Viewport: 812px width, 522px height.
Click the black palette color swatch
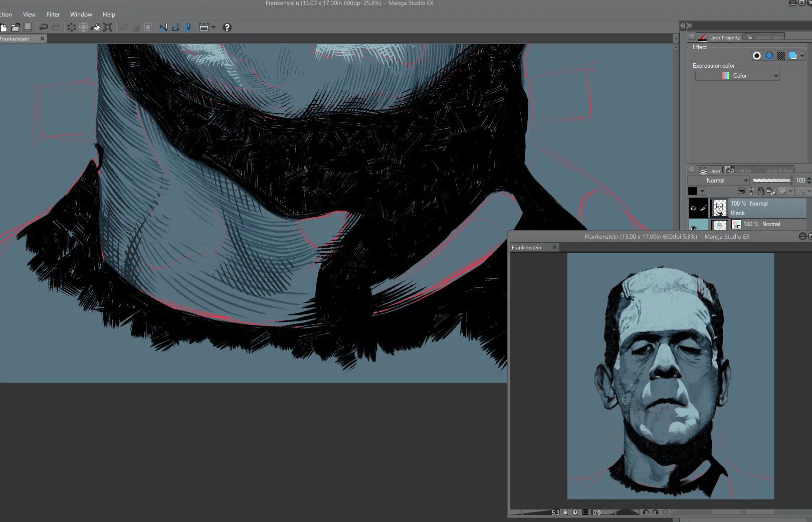pyautogui.click(x=693, y=191)
